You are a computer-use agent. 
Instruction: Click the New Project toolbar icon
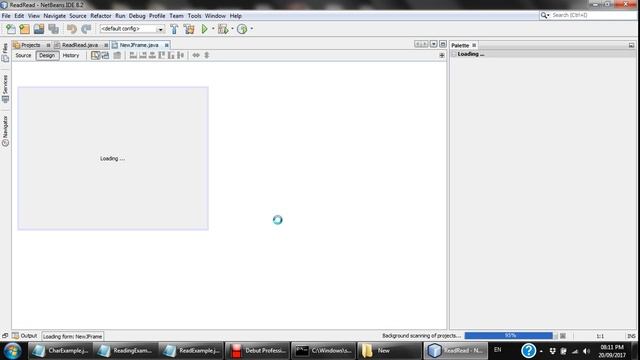click(x=24, y=29)
